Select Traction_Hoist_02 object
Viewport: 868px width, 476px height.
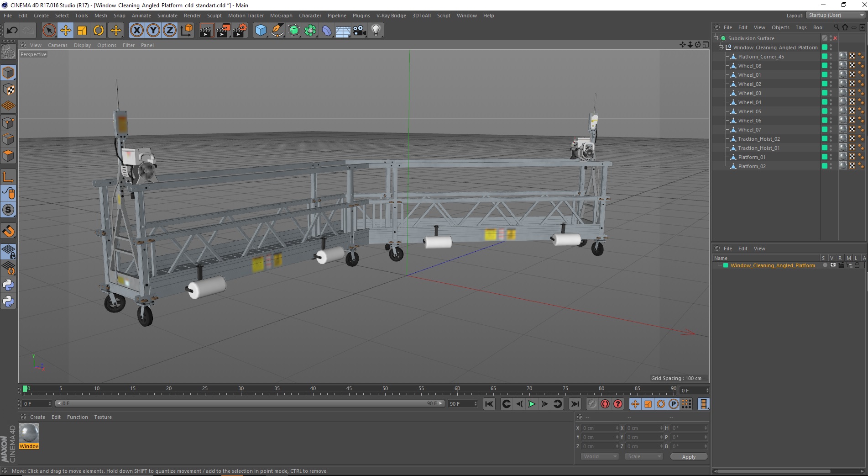[x=759, y=139]
